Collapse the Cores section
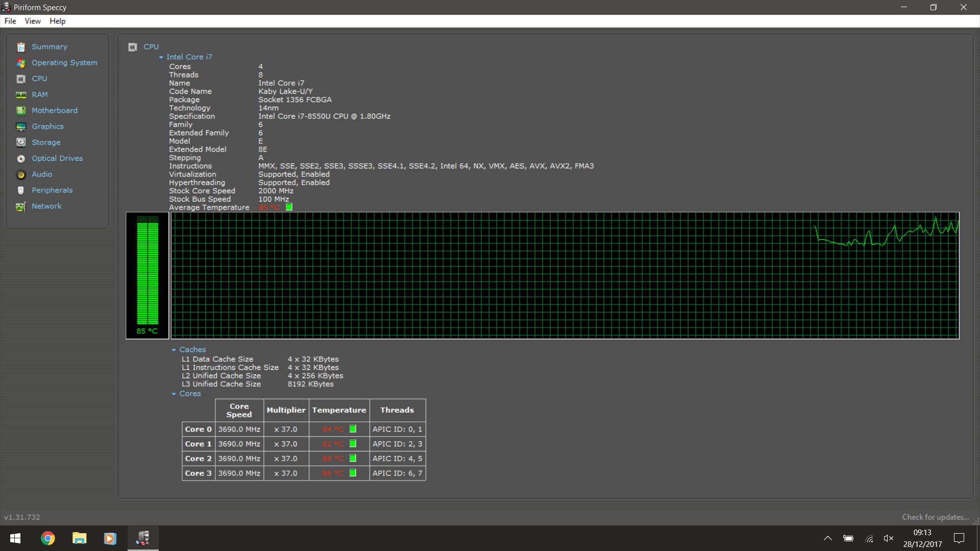The image size is (980, 551). (174, 394)
